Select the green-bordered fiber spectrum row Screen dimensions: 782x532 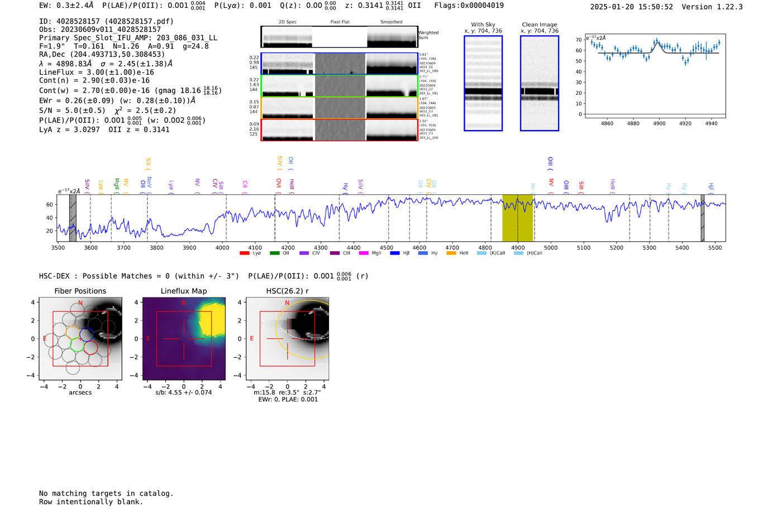(x=339, y=86)
